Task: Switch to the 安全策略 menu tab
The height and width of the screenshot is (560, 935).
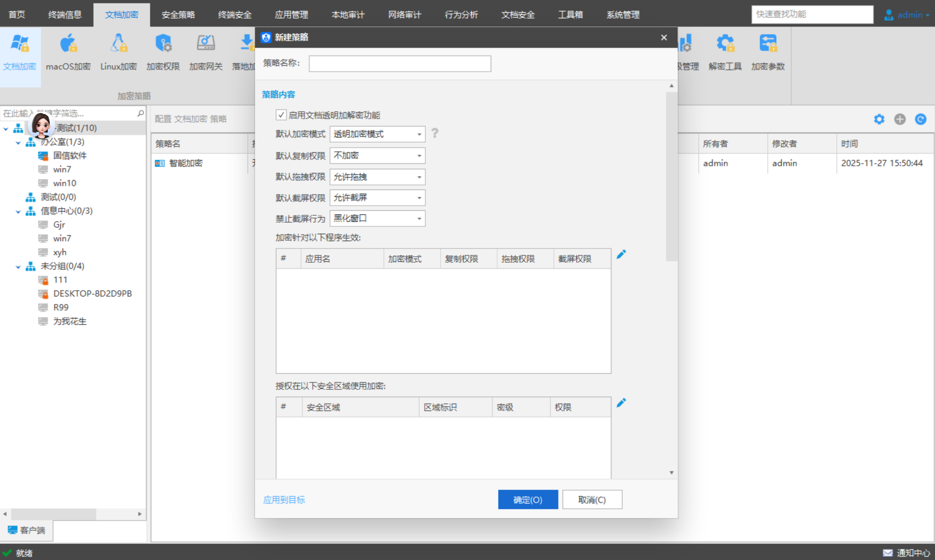Action: coord(178,15)
